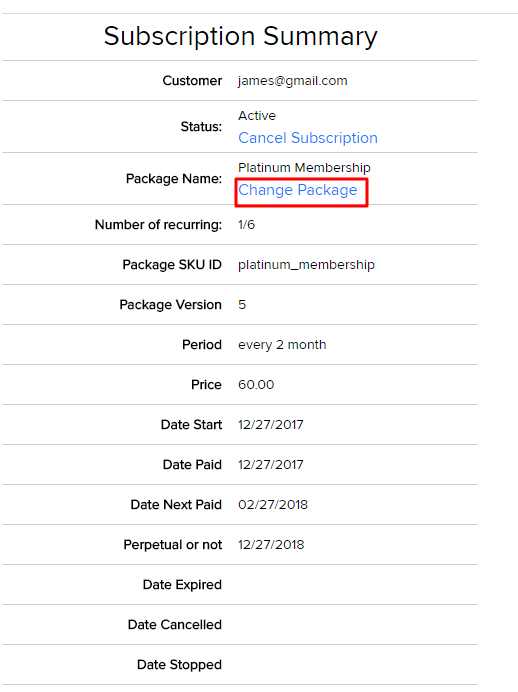
Task: Click the Date Expired label
Action: (182, 585)
